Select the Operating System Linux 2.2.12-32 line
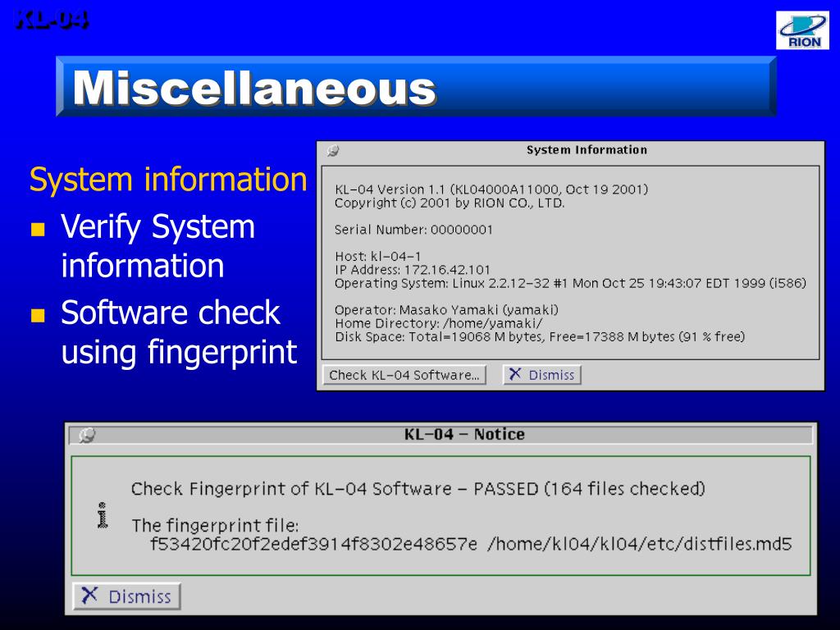Screen dimensions: 840x630 click(x=571, y=283)
